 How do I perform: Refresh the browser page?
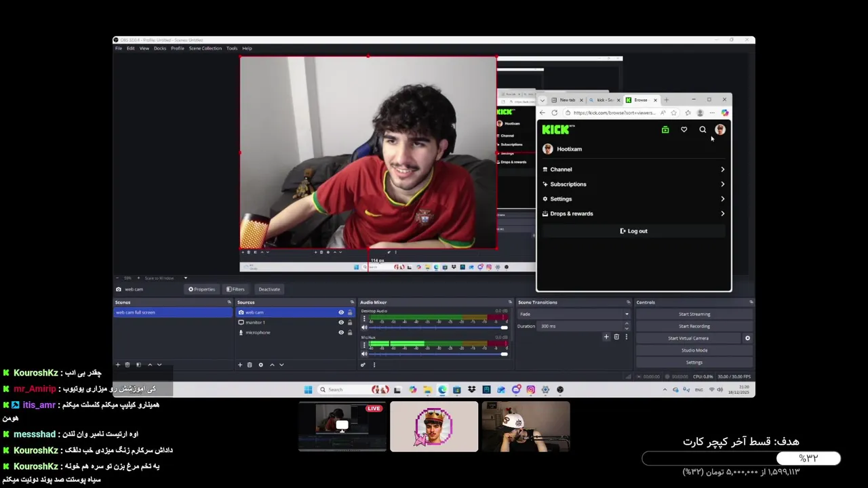point(554,113)
